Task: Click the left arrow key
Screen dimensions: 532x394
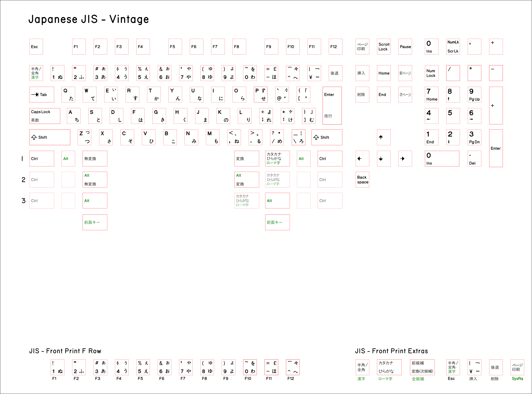Action: (362, 158)
